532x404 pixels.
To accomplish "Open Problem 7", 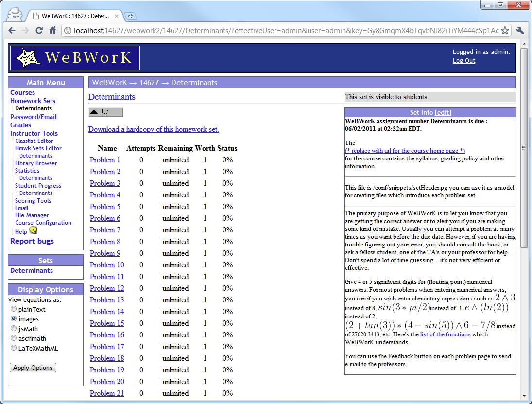I will (105, 230).
